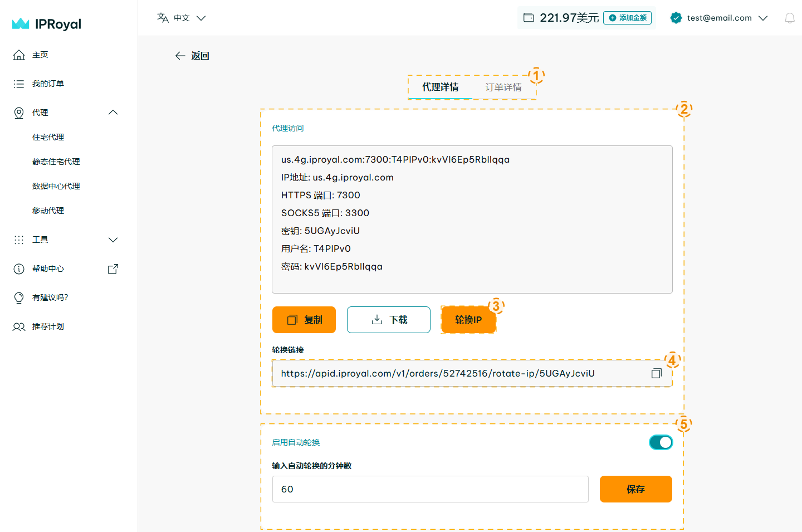Open the external link icon beside 帮助中心

click(x=113, y=269)
